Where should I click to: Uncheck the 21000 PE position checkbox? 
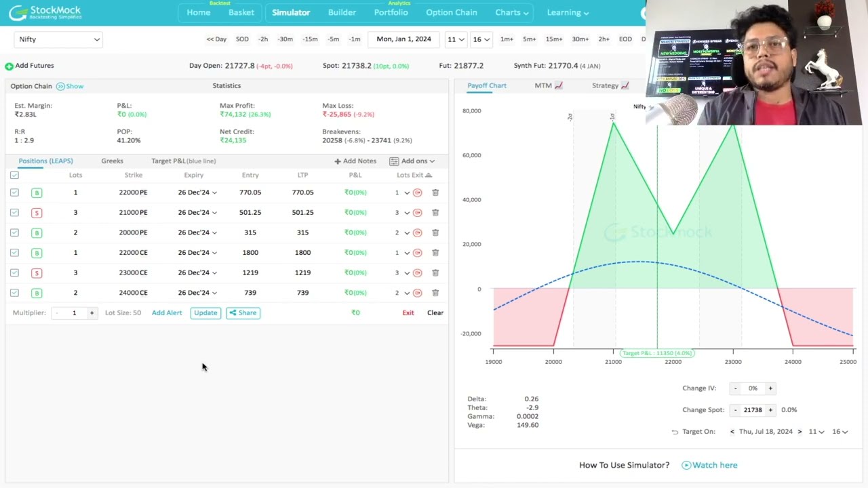click(x=14, y=213)
